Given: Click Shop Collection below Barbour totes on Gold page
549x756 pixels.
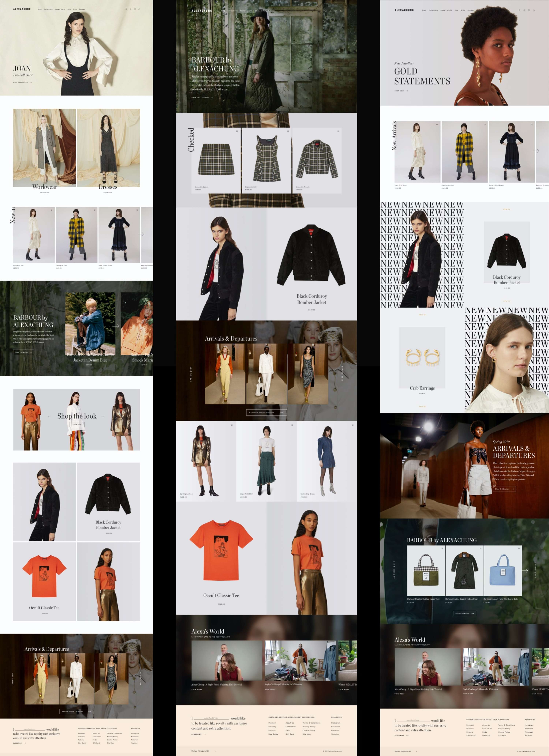Looking at the screenshot, I should click(464, 613).
